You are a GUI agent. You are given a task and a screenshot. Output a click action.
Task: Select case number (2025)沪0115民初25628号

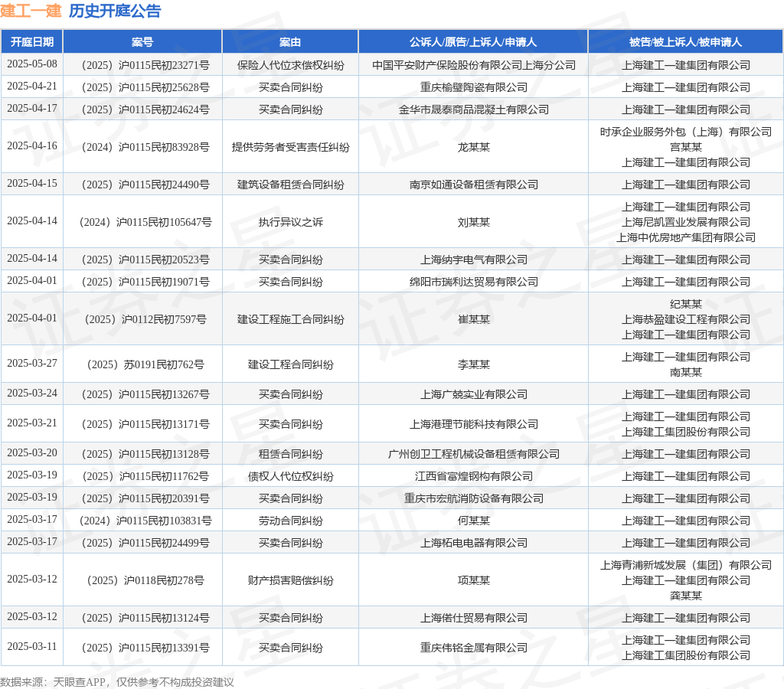coord(142,87)
